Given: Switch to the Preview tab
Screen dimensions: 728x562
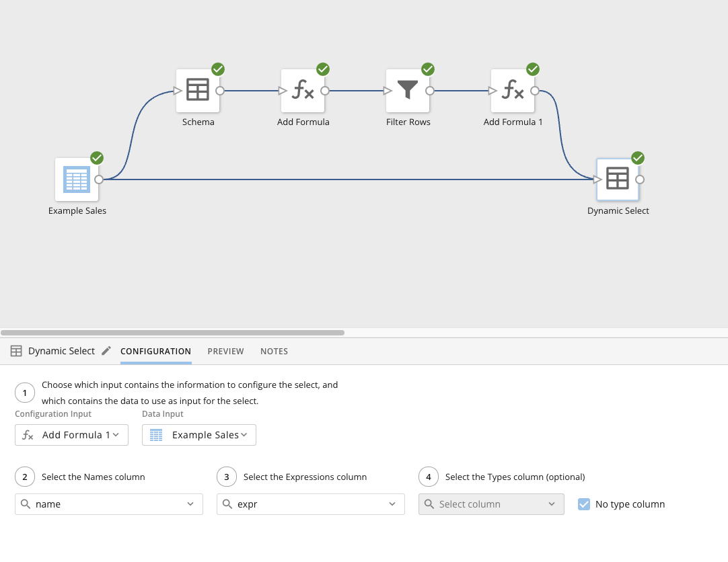Looking at the screenshot, I should 225,351.
